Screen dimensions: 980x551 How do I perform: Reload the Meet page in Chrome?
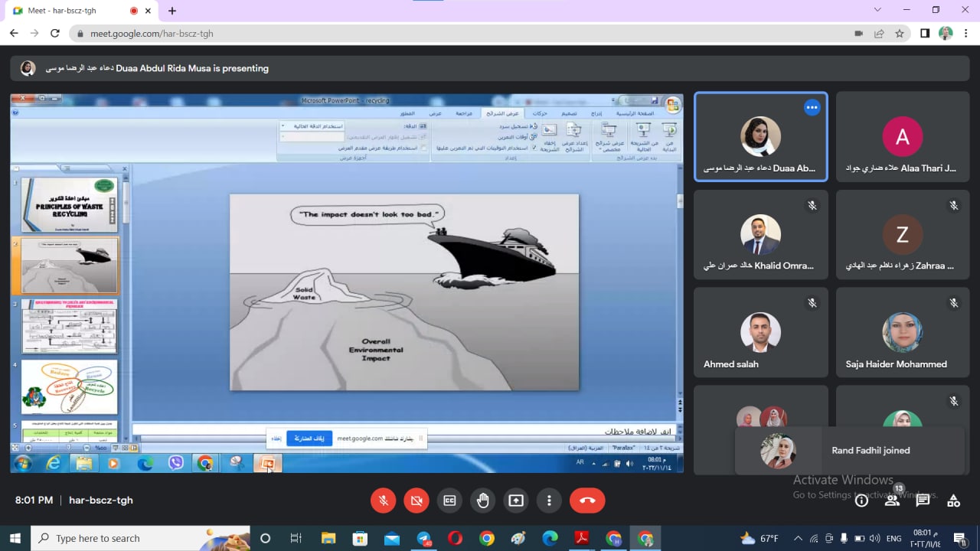(x=54, y=34)
